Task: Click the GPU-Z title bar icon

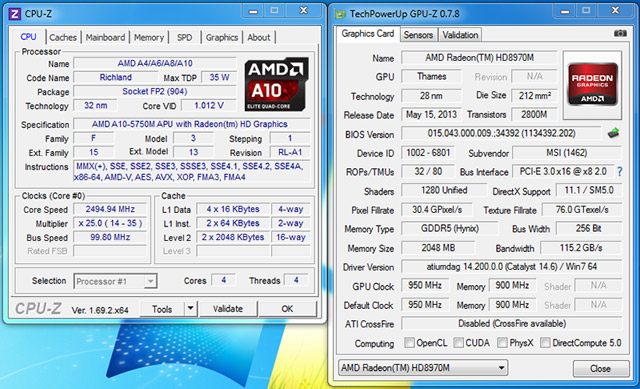Action: 340,15
